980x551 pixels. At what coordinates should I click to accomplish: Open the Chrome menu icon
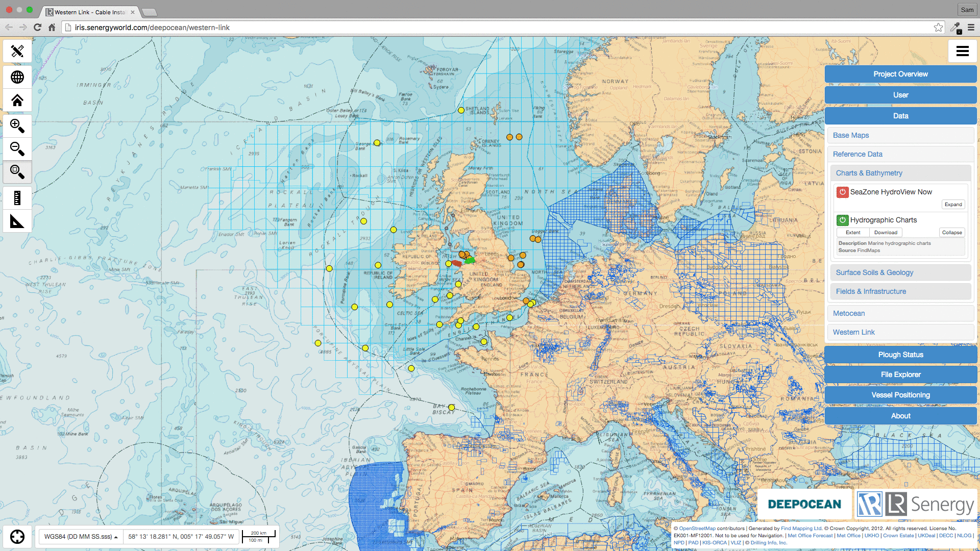971,28
